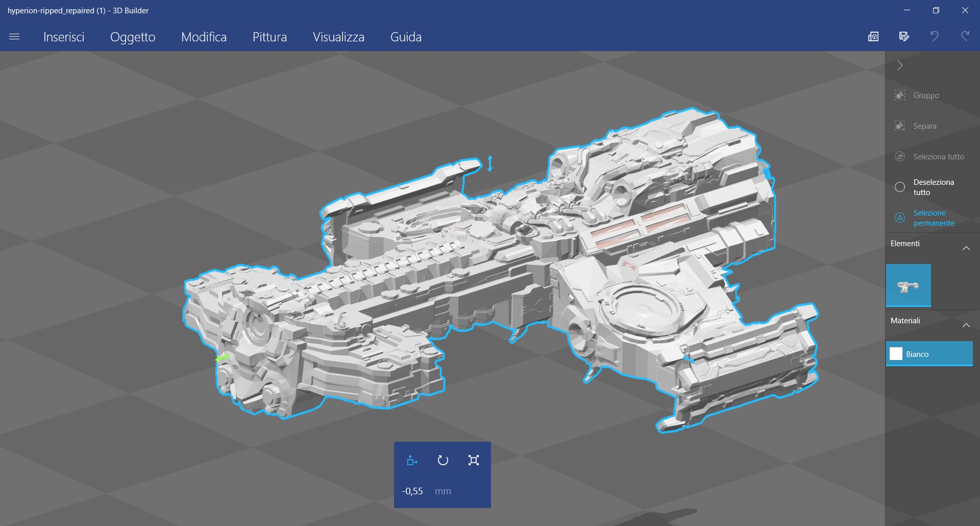Click the undo arrow icon
The height and width of the screenshot is (526, 980).
(934, 36)
